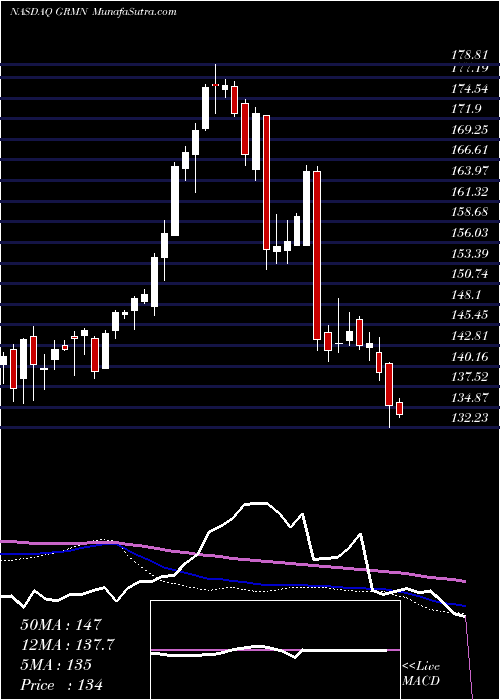Select the 134.87 price axis label
The image size is (500, 700).
(x=468, y=397)
